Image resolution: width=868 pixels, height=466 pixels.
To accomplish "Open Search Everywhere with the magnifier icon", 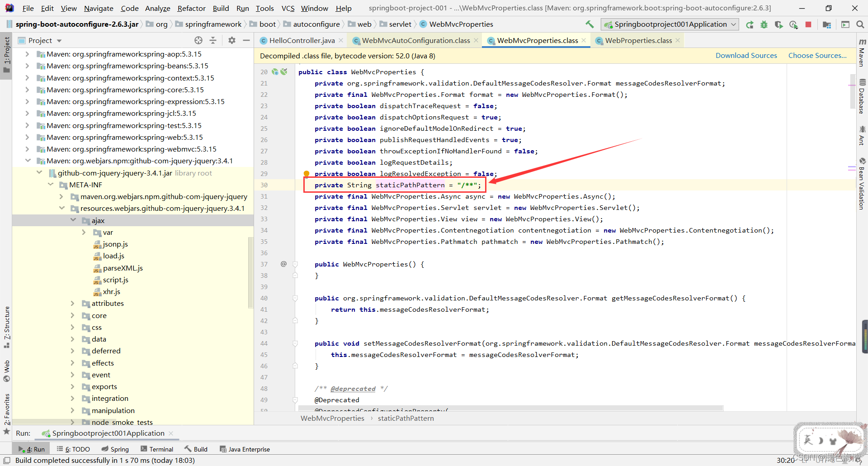I will click(x=860, y=24).
